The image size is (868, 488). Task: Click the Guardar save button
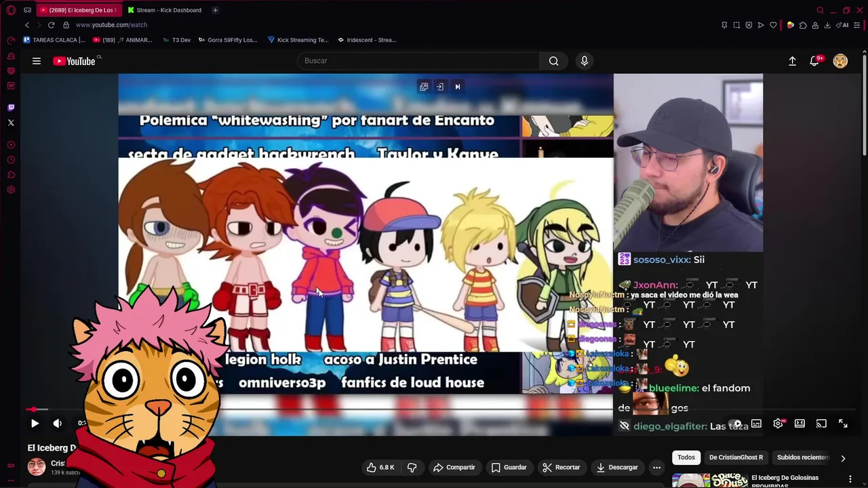[509, 467]
